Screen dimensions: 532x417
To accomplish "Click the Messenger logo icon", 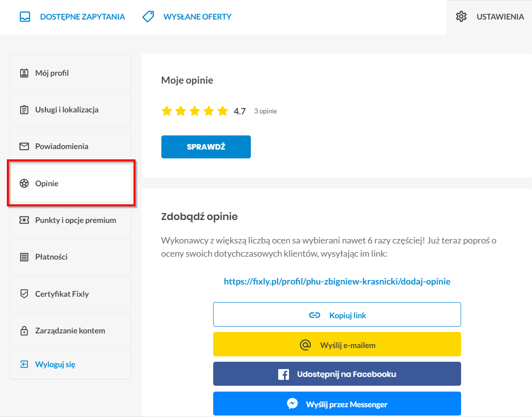I will (x=292, y=403).
